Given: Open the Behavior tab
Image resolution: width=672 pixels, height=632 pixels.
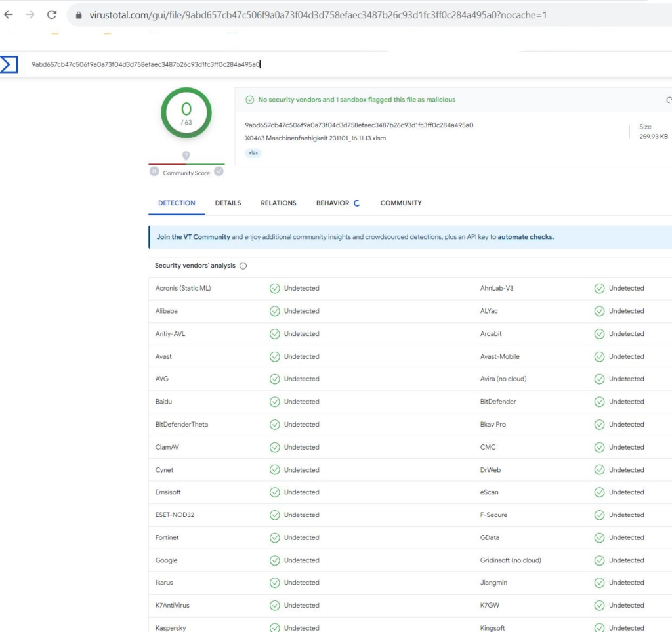Looking at the screenshot, I should point(333,203).
